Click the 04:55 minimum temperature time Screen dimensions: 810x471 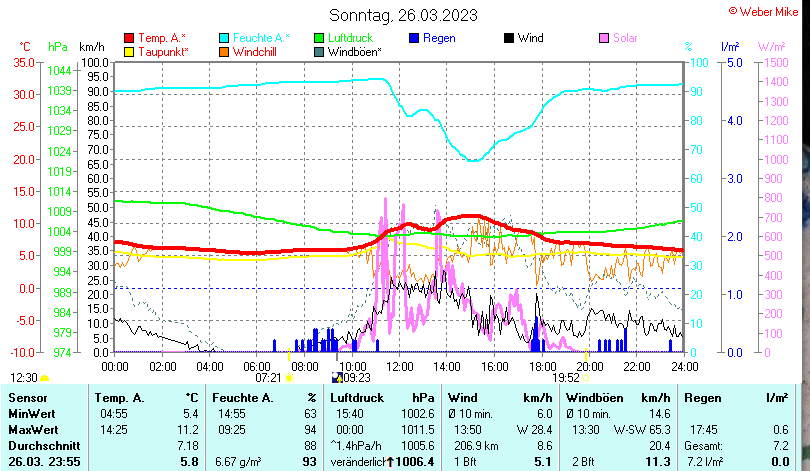(114, 414)
